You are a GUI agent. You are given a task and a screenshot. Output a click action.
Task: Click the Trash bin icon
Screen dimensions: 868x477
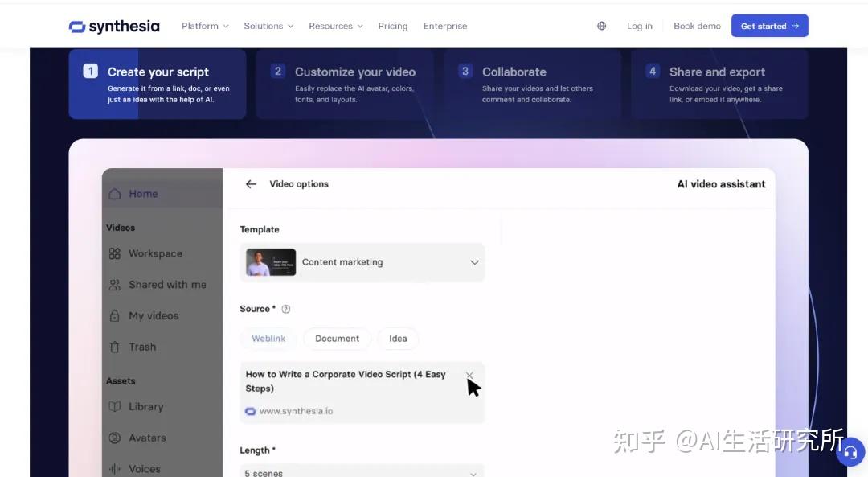[115, 347]
